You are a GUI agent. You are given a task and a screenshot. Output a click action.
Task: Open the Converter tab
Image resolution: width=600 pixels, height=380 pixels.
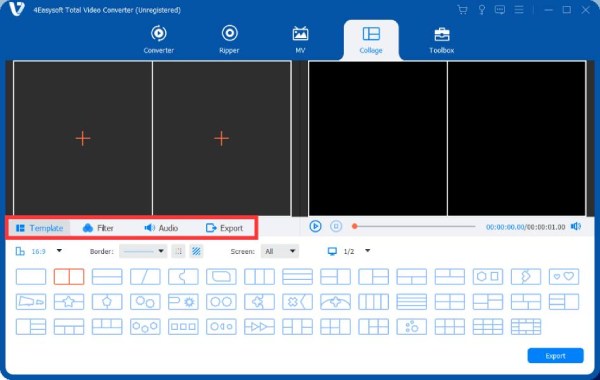(x=158, y=39)
